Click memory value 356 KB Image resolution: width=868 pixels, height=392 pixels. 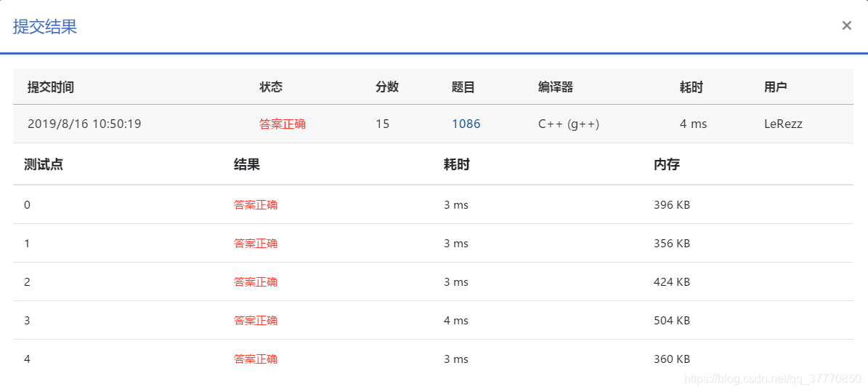click(x=672, y=244)
